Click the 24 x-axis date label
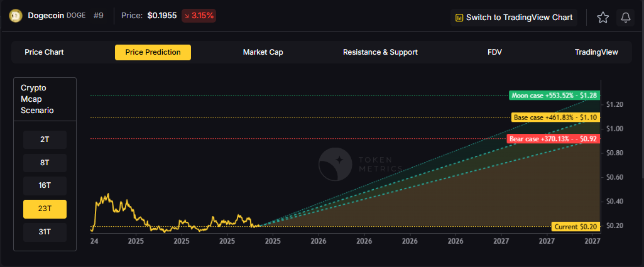 pos(94,240)
